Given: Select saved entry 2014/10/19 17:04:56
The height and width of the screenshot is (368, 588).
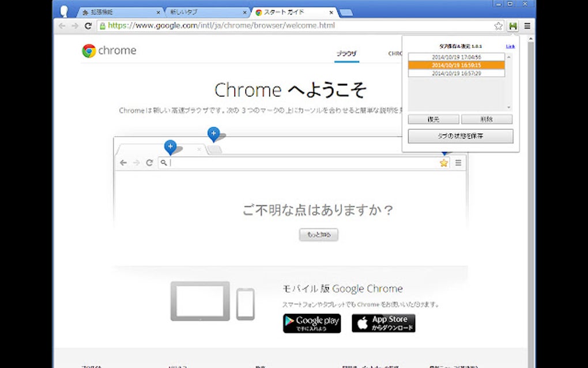Looking at the screenshot, I should click(457, 57).
